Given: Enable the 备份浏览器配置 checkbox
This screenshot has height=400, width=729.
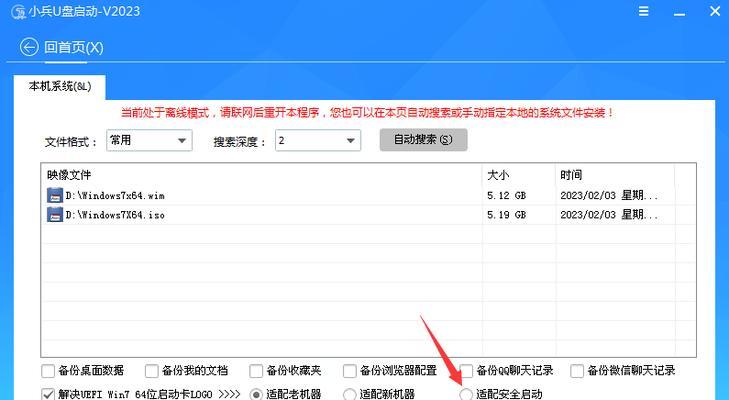Looking at the screenshot, I should click(350, 371).
